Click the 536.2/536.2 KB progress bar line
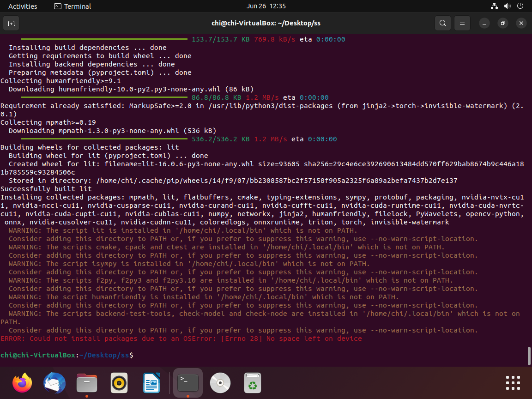The image size is (532, 399). pos(179,139)
